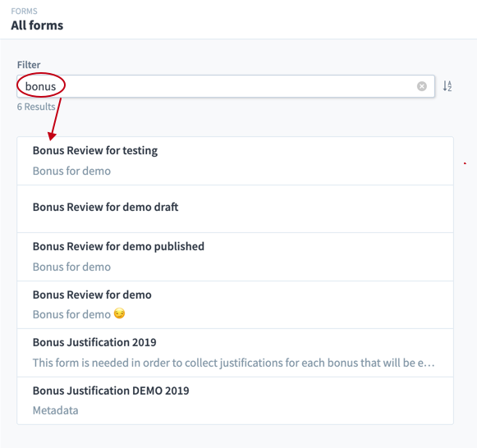This screenshot has height=448, width=477.
Task: Clear the filter text with the X icon
Action: (422, 86)
